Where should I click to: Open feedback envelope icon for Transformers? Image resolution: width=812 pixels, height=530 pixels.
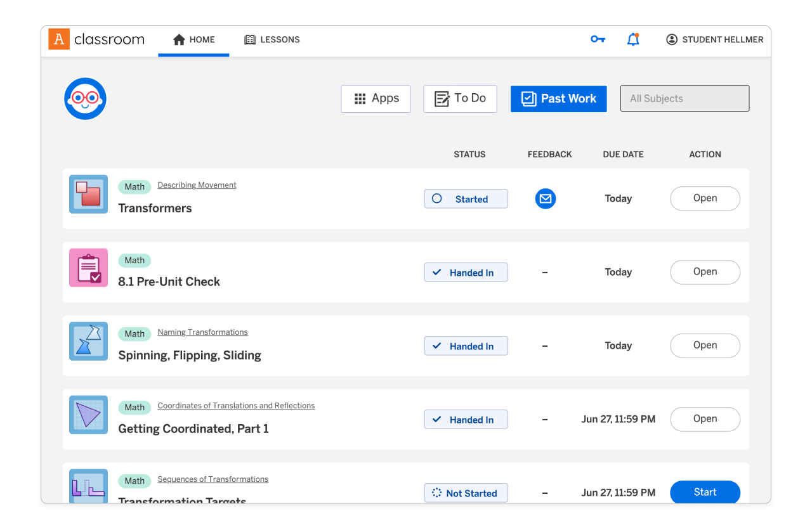pos(545,198)
